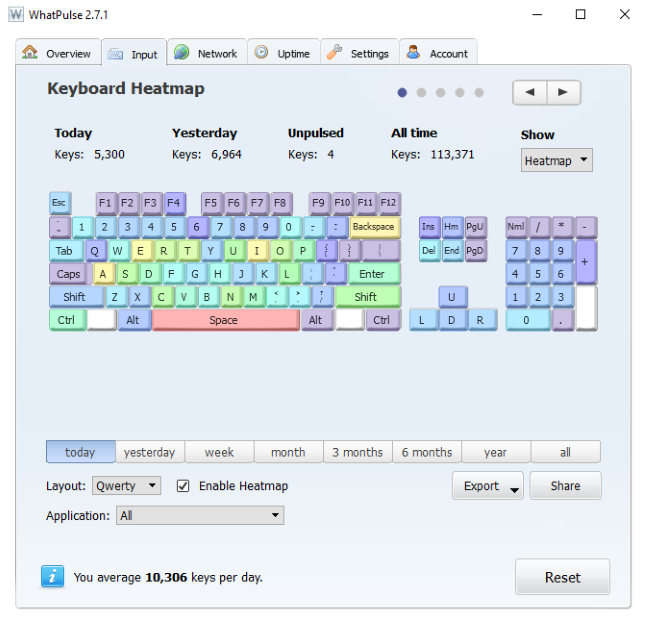Screen dimensions: 648x625
Task: Expand the Export button arrow menu
Action: (514, 489)
